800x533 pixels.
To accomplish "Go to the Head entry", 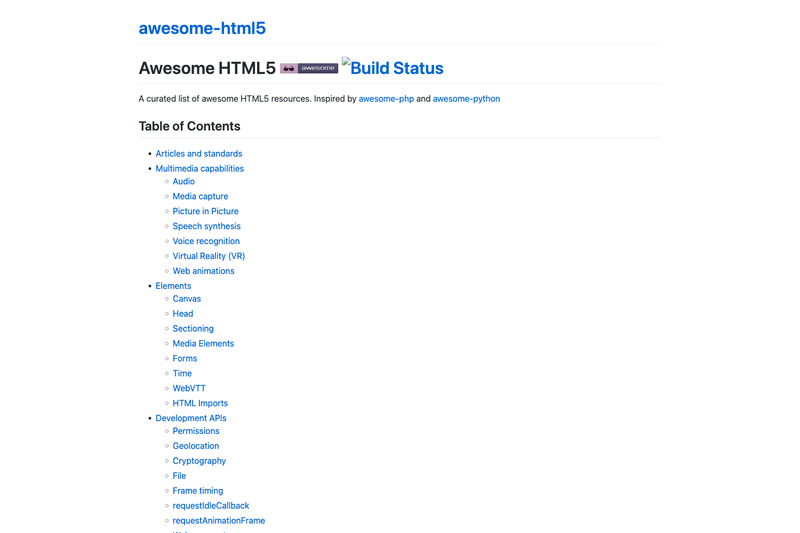I will click(x=183, y=314).
